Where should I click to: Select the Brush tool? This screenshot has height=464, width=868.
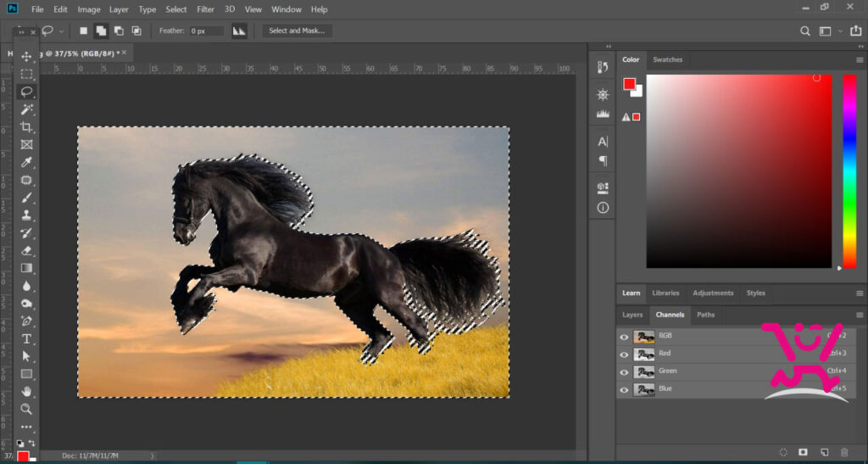coord(26,198)
